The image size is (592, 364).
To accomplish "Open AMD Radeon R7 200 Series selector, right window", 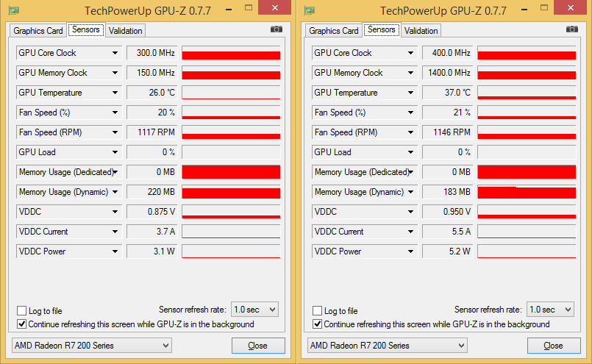I will (388, 346).
